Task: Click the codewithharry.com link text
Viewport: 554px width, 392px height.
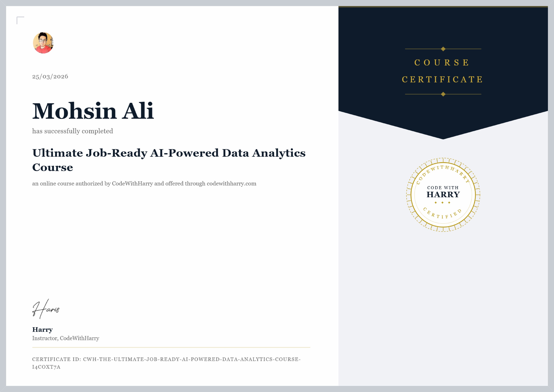Action: tap(231, 183)
